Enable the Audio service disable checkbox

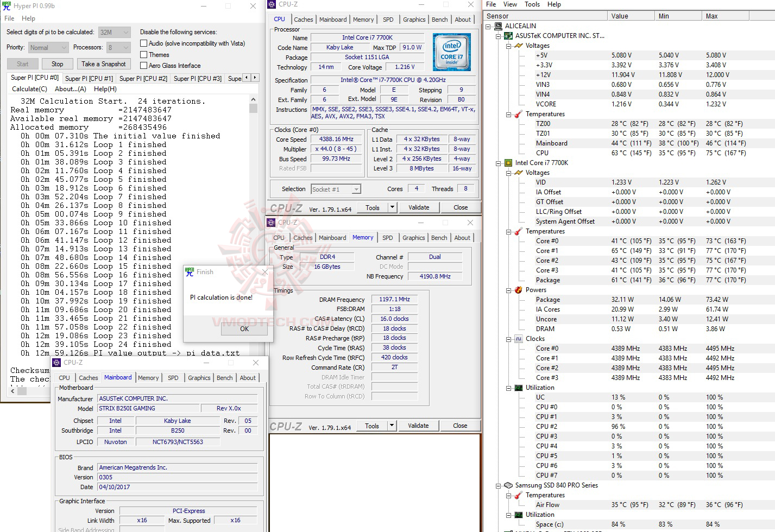point(144,43)
